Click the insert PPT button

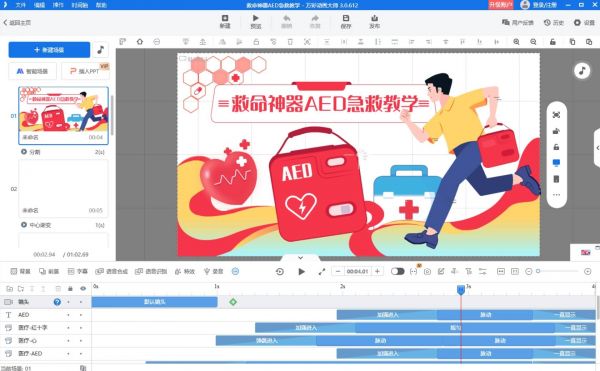click(85, 71)
